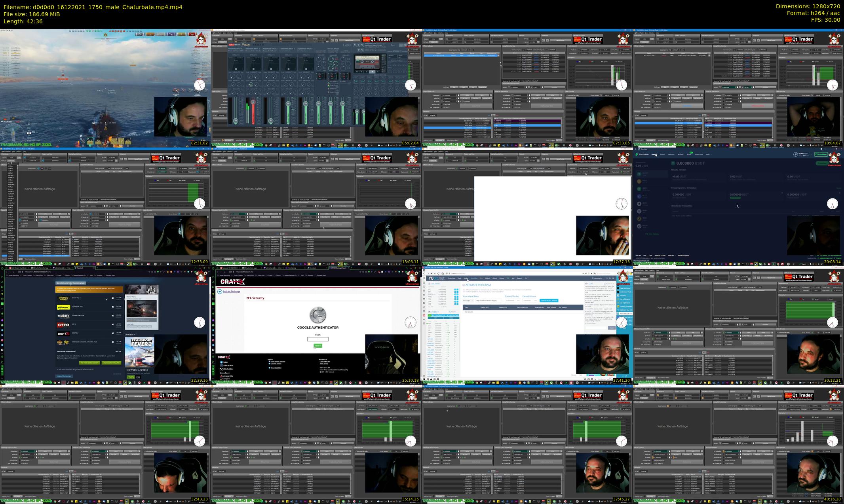
Task: Open the Twitter icon in Cratex footer
Action: (221, 362)
